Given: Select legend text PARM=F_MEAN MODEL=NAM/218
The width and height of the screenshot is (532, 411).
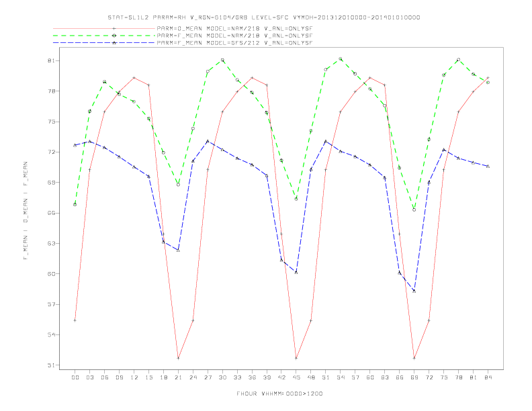Looking at the screenshot, I should click(x=208, y=36).
